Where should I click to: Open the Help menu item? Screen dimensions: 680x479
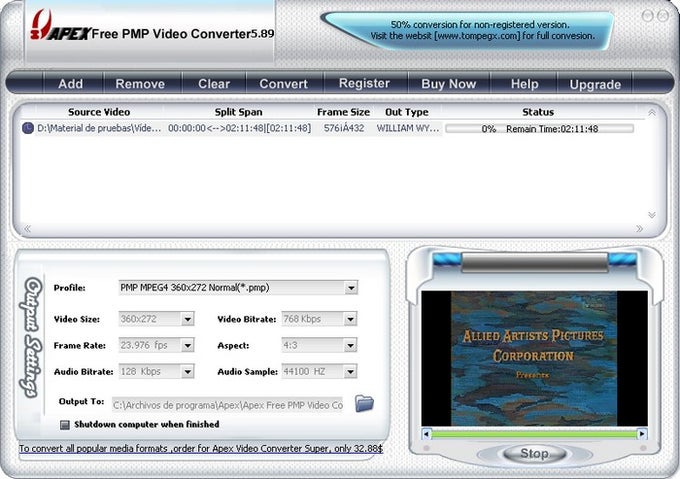pyautogui.click(x=524, y=84)
